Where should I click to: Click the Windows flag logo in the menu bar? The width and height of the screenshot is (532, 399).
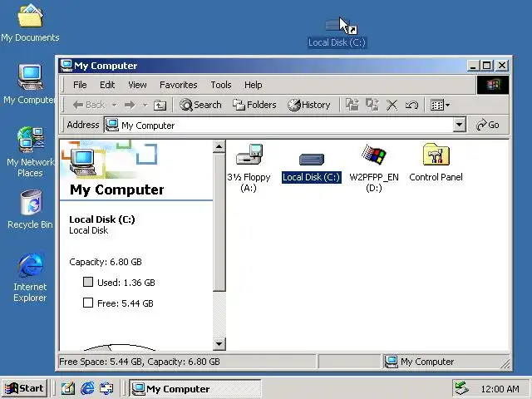tap(493, 85)
